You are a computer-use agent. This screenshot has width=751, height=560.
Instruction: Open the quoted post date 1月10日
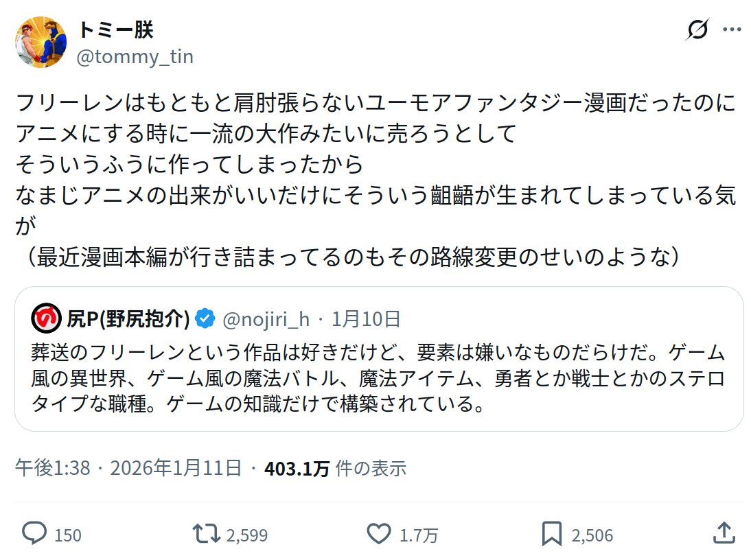pyautogui.click(x=366, y=319)
